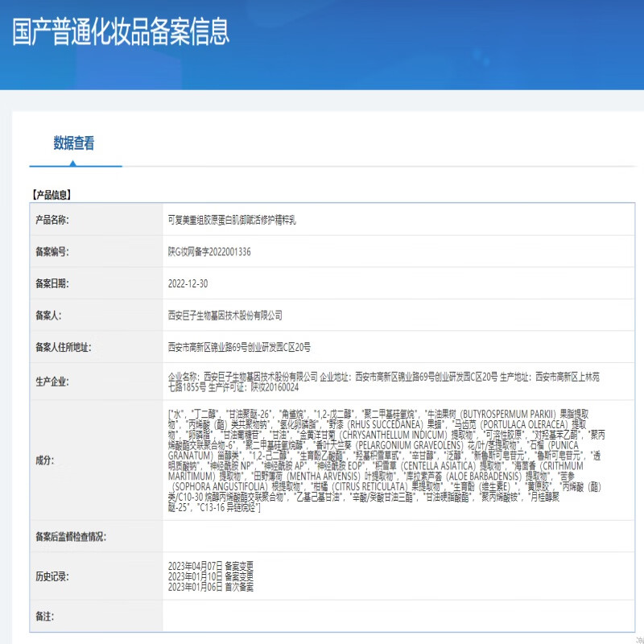The width and height of the screenshot is (644, 644).
Task: Click the 备案后监督检查情况 row label
Action: click(71, 536)
